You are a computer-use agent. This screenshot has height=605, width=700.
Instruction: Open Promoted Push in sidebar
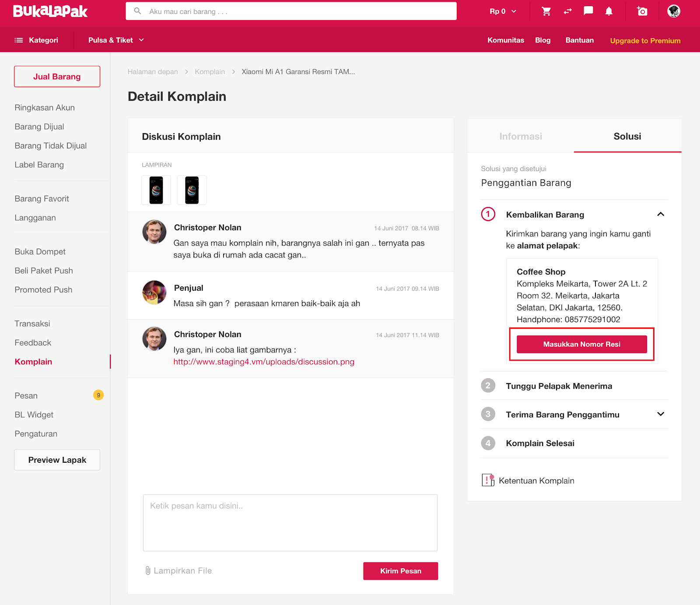tap(43, 290)
